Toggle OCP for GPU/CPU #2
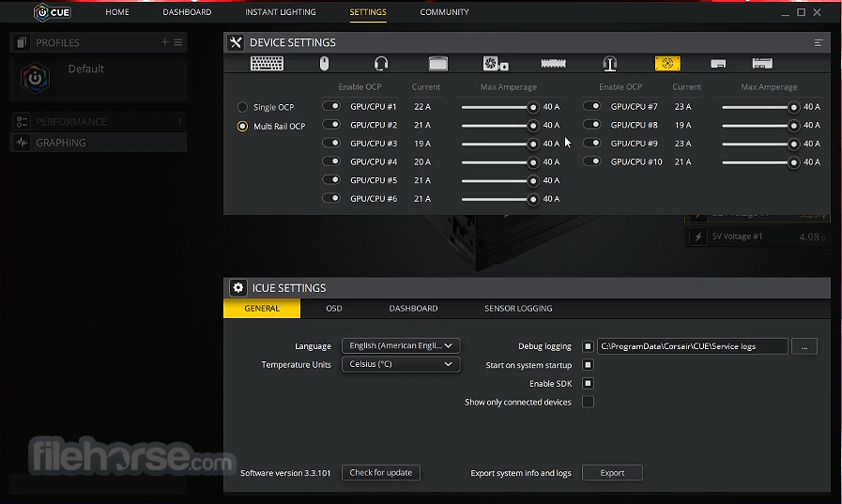The image size is (842, 504). [x=331, y=125]
